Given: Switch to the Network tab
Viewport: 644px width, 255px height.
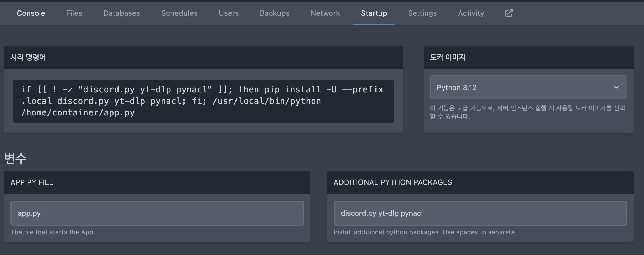Looking at the screenshot, I should pos(325,13).
